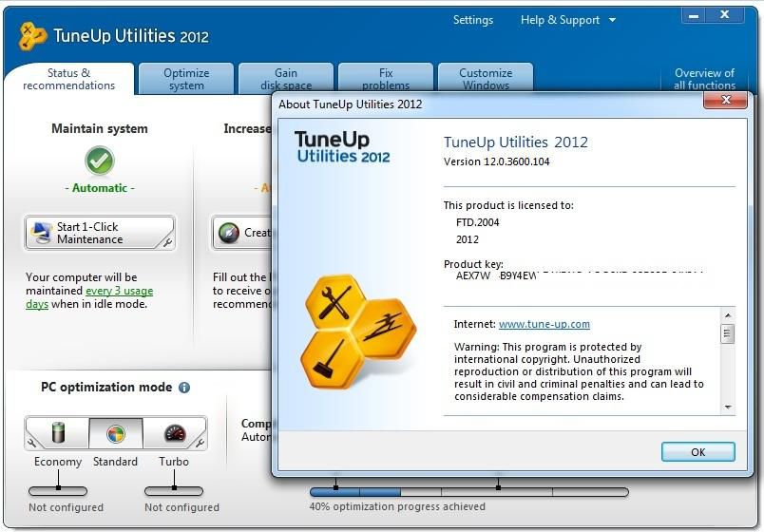764x532 pixels.
Task: Click the broom hexagon in the About dialog
Action: 331,359
